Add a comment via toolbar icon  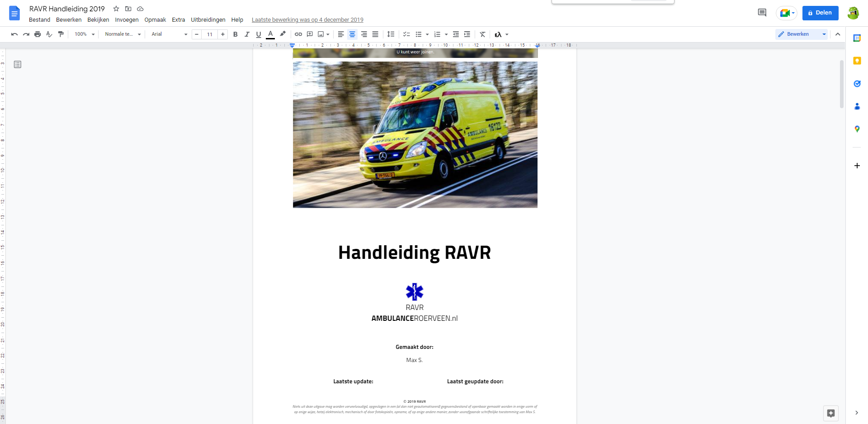coord(310,34)
